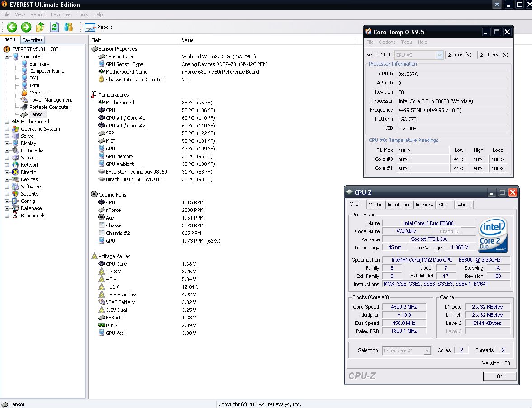Expand the Storage tree node
532x408 pixels.
coord(7,158)
